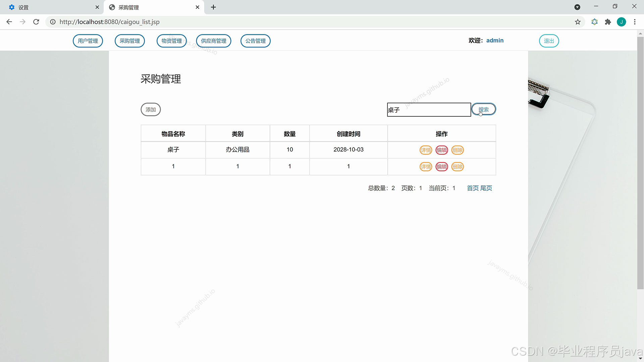Focus the search field containing 桌子
The height and width of the screenshot is (362, 644).
pos(429,110)
